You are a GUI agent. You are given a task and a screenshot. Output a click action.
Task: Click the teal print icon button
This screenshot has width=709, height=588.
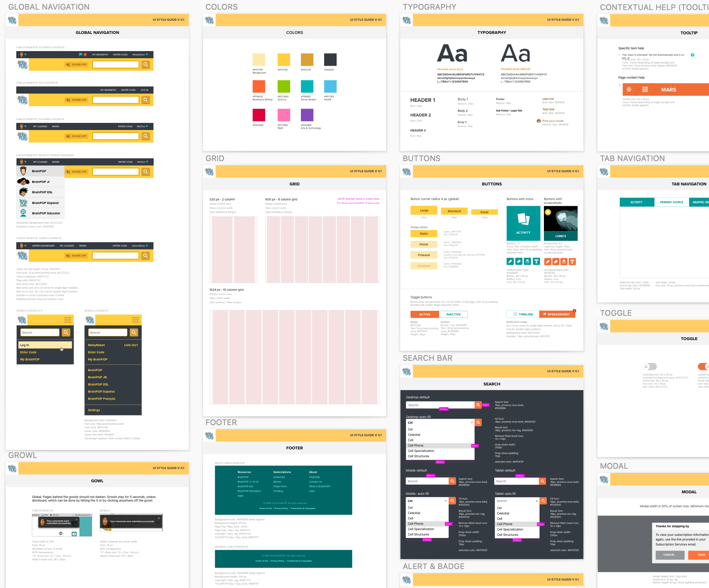coord(527,261)
